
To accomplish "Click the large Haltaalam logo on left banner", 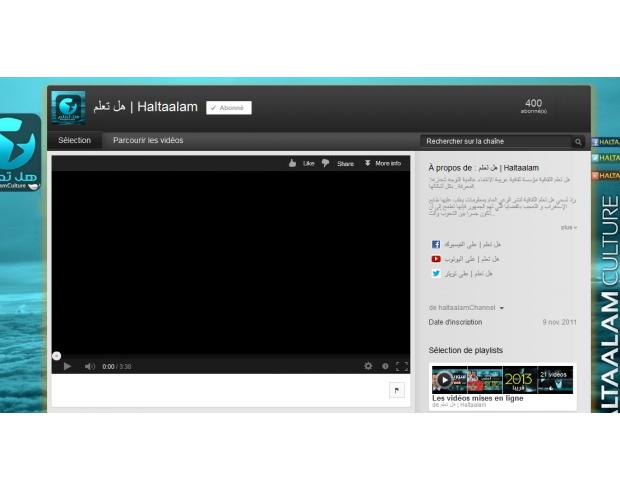I will pyautogui.click(x=20, y=153).
